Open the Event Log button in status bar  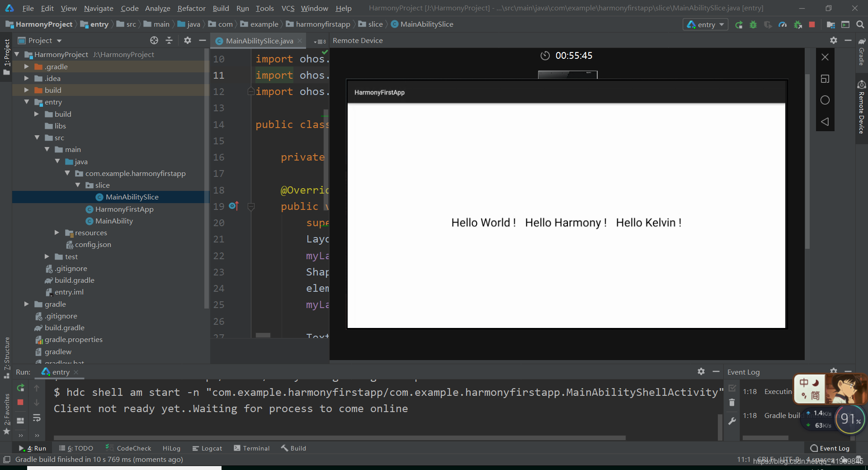pyautogui.click(x=830, y=448)
